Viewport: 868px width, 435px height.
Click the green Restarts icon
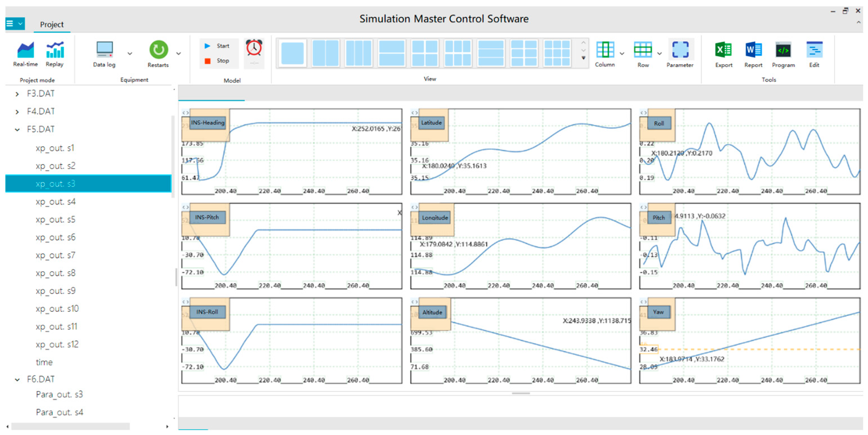pos(158,50)
